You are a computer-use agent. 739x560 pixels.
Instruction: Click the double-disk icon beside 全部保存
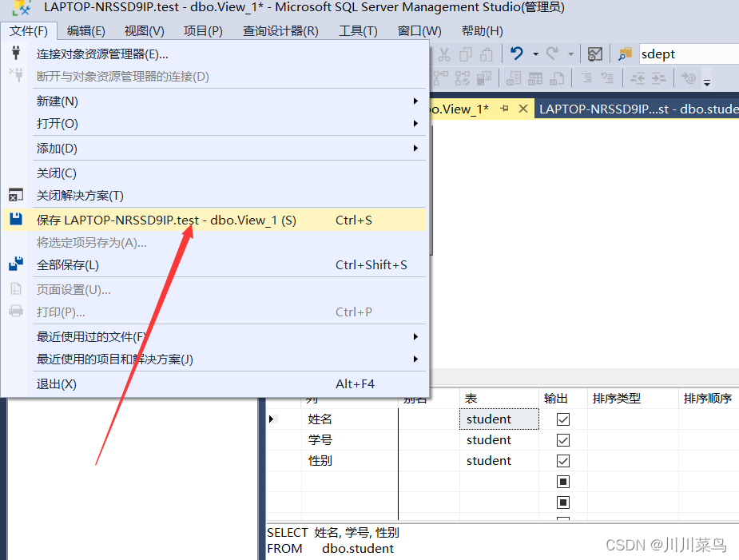pos(16,264)
